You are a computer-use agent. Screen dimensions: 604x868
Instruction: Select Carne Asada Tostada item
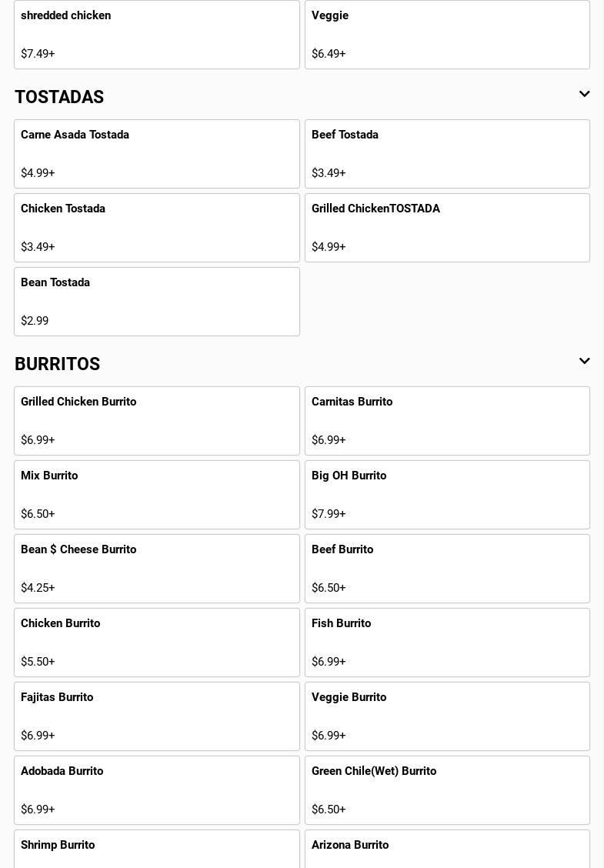pyautogui.click(x=157, y=154)
